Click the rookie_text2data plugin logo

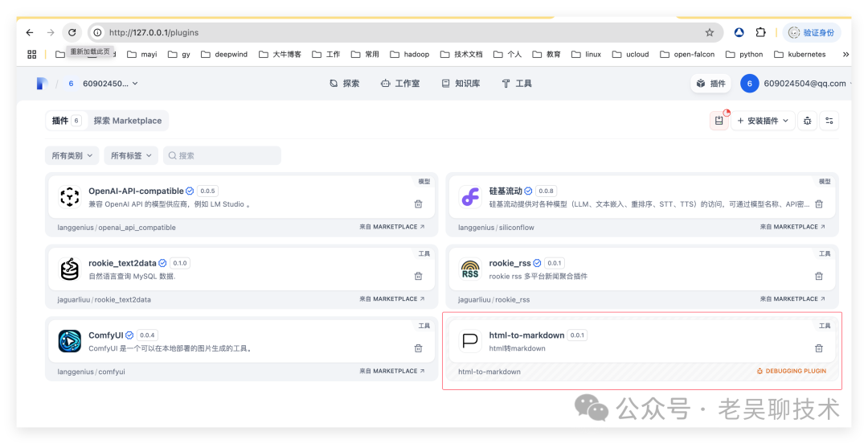point(70,269)
